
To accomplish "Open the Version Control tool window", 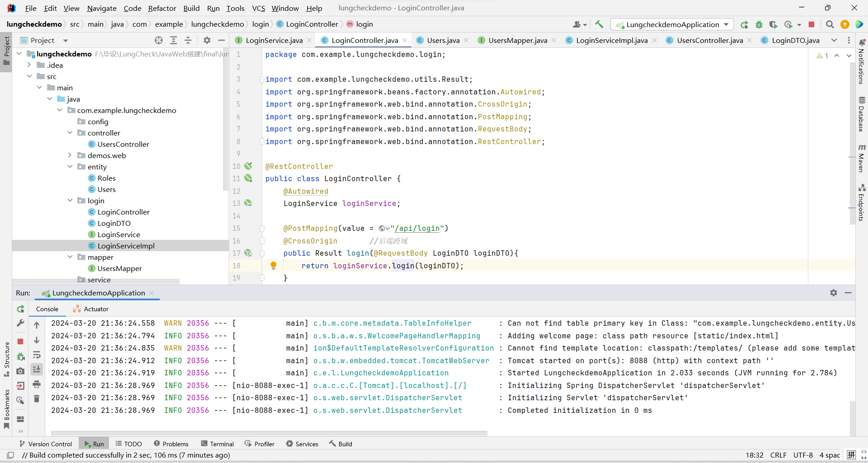I will (x=46, y=444).
